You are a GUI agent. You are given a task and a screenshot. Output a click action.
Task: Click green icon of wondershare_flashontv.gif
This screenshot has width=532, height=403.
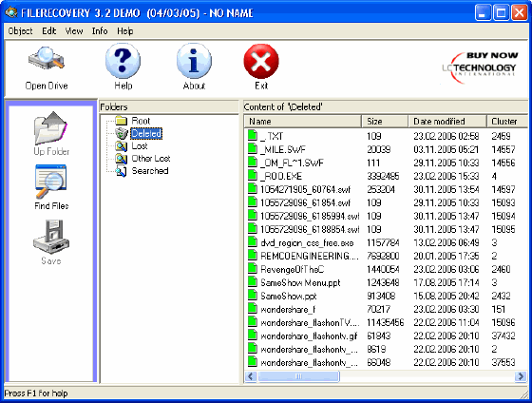(x=252, y=336)
